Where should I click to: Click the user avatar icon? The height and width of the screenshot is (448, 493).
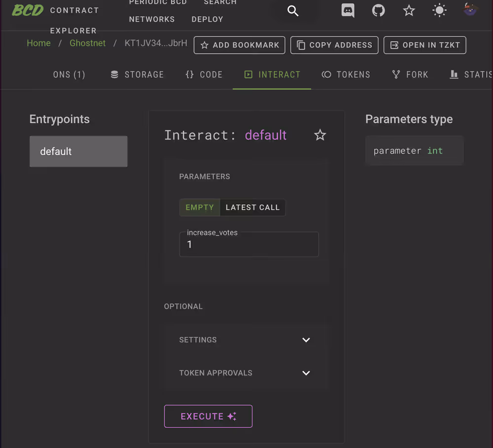[470, 9]
